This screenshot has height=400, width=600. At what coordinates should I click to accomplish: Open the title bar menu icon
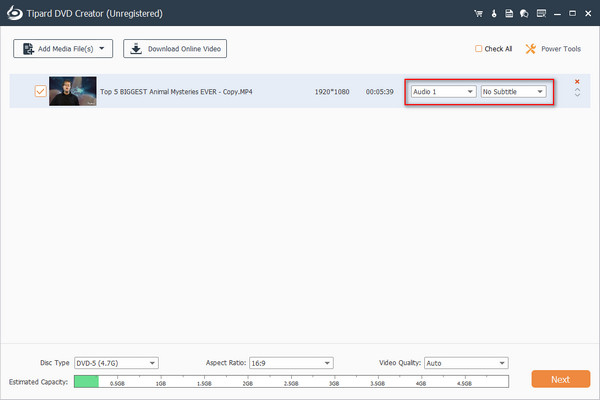[541, 14]
